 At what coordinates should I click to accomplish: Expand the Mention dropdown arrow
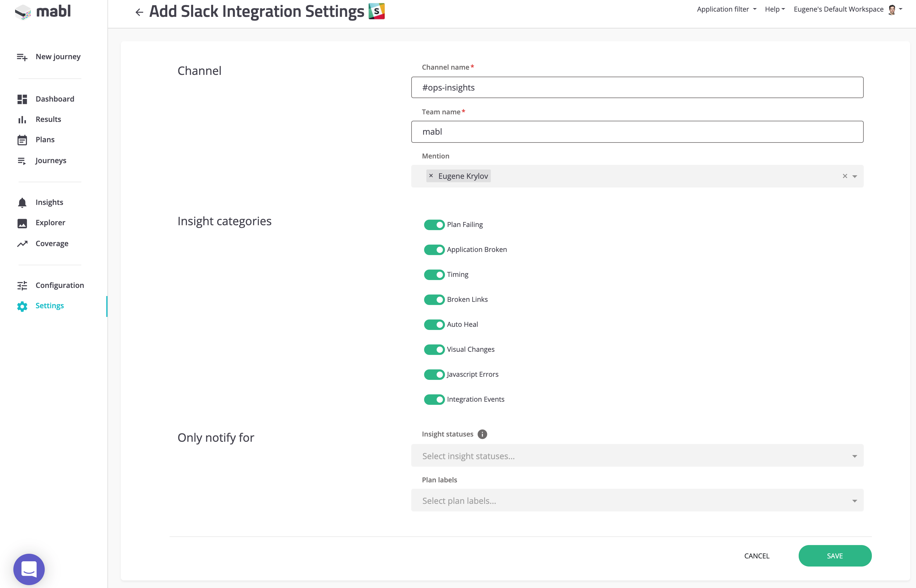[x=855, y=176]
